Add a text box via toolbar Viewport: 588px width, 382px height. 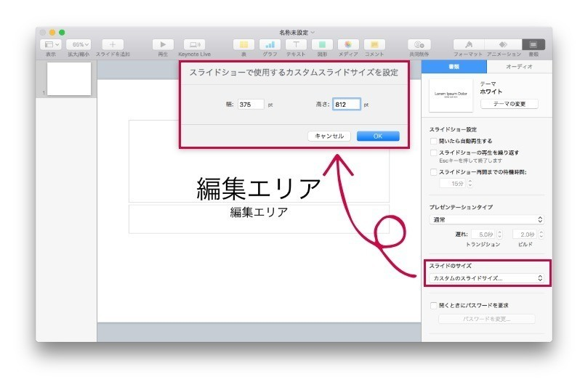[296, 44]
